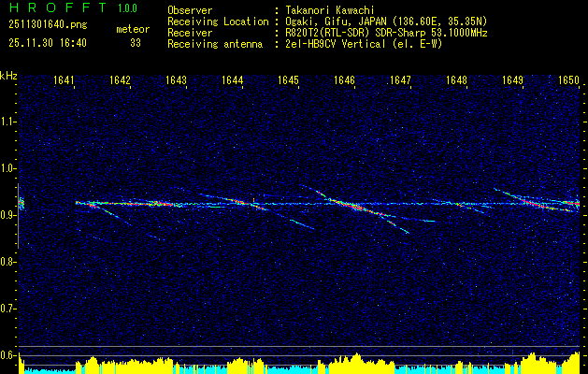
Task: Click the kHz axis unit label
Action: [8, 76]
